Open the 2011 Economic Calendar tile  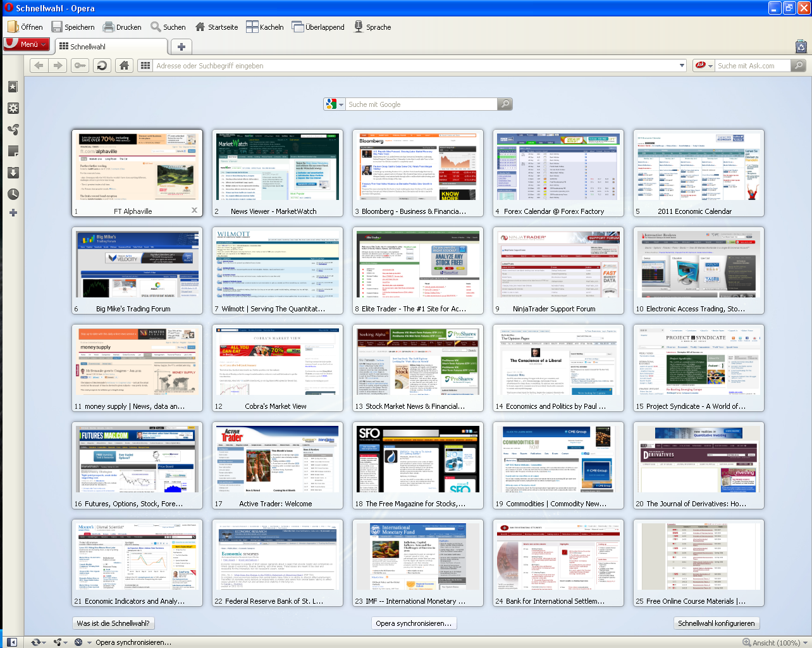[x=699, y=173]
